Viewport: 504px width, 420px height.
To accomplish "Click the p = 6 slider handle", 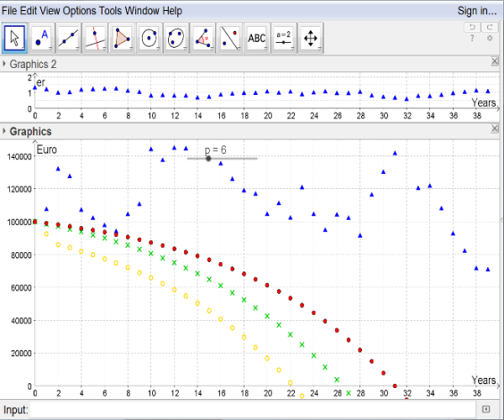I will (x=208, y=159).
